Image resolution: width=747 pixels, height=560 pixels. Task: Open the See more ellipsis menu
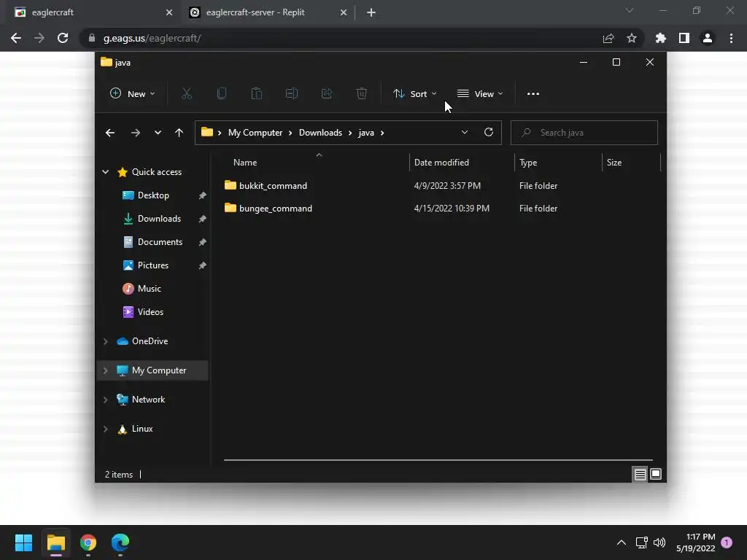[533, 94]
